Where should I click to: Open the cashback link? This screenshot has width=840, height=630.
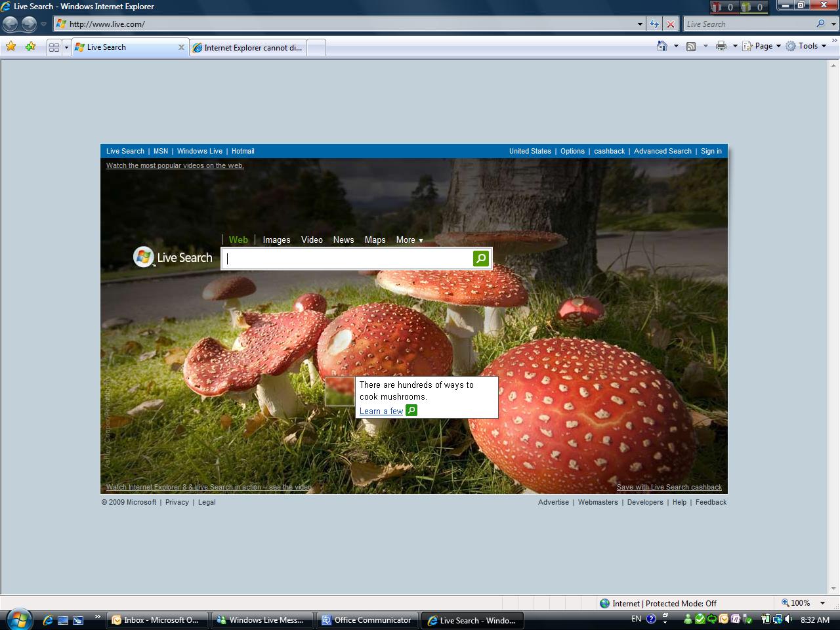(610, 151)
